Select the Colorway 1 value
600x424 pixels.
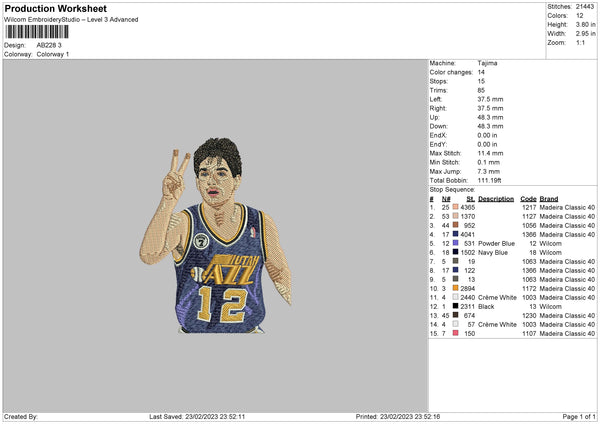click(53, 54)
